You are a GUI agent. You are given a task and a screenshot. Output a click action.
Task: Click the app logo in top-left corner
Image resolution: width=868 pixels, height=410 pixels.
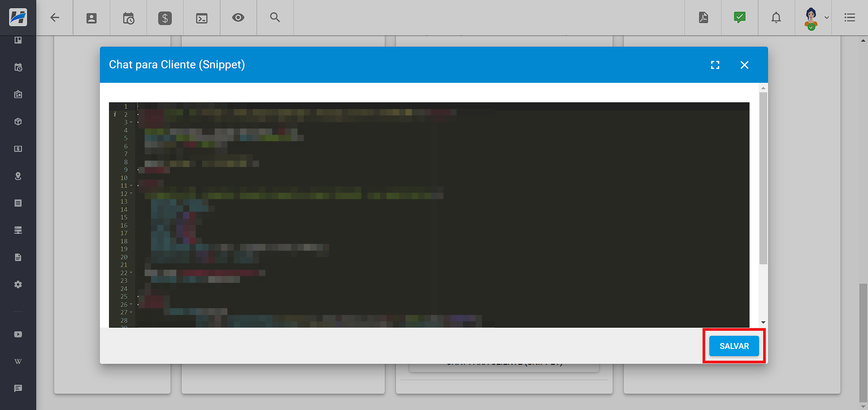click(x=18, y=17)
